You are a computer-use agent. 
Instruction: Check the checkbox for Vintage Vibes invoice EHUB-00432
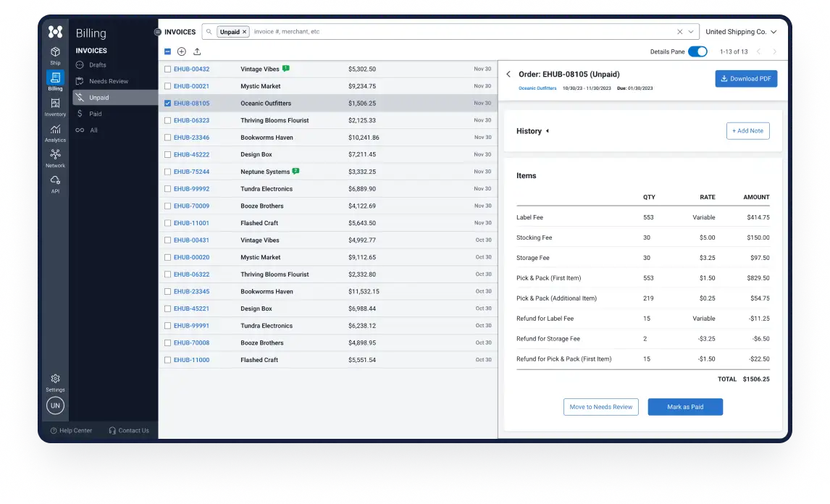pyautogui.click(x=167, y=69)
